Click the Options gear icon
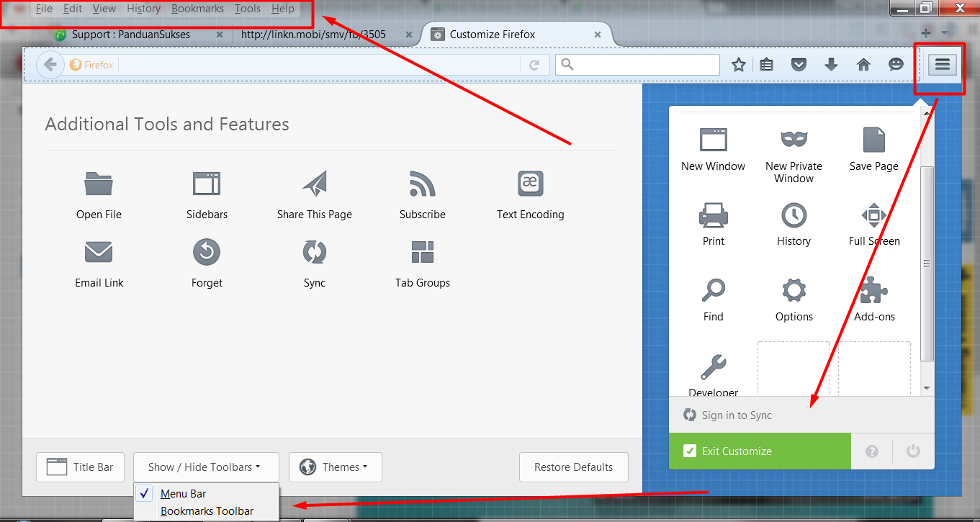 pos(794,290)
